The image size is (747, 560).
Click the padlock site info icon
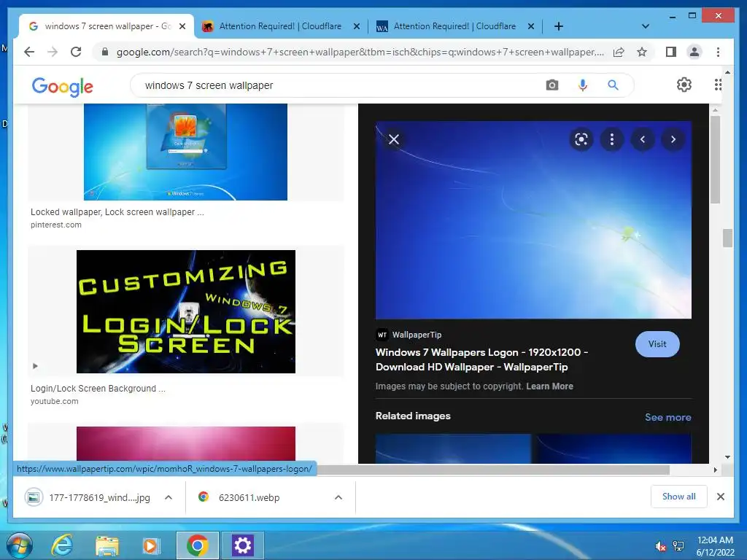(105, 52)
